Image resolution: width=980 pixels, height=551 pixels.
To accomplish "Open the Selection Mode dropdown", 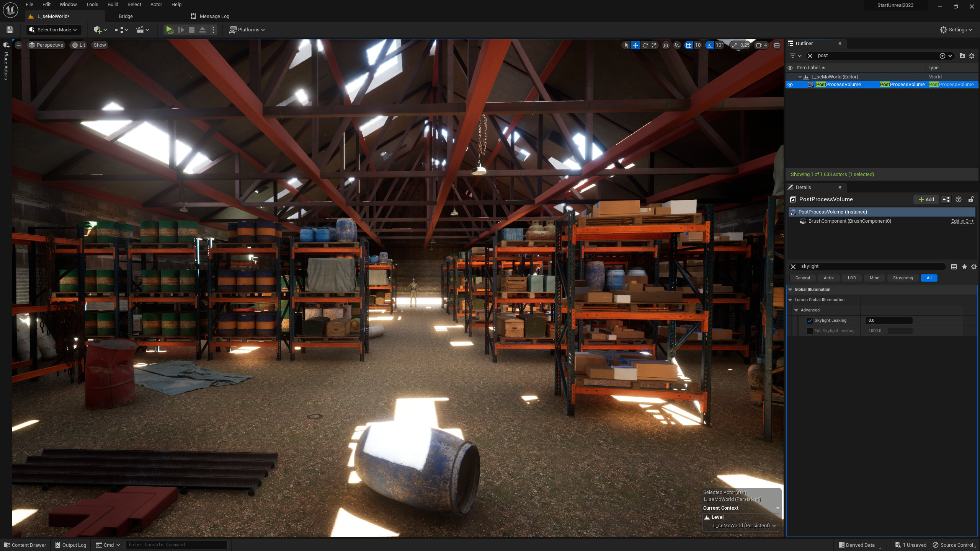I will (x=54, y=30).
